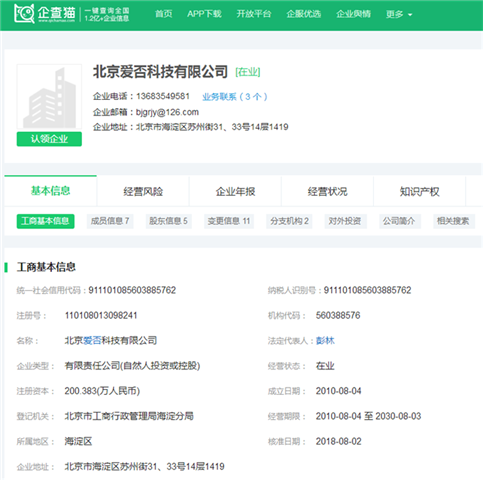Select the 工商基本信息 sub-tab
The image size is (483, 480).
click(x=45, y=221)
